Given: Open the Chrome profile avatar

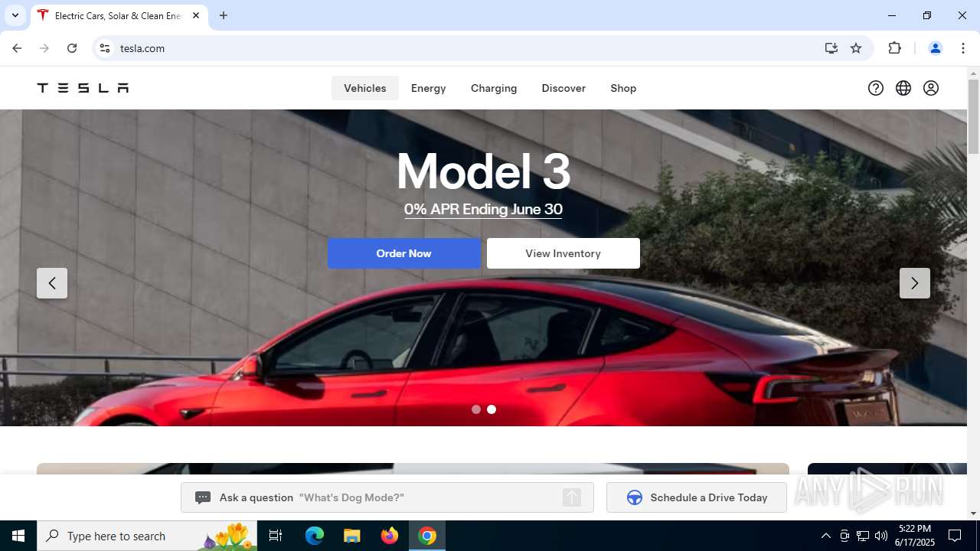Looking at the screenshot, I should pyautogui.click(x=935, y=48).
